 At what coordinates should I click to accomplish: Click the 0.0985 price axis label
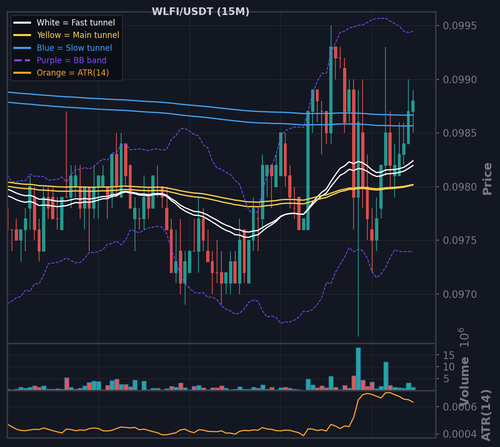click(x=460, y=133)
